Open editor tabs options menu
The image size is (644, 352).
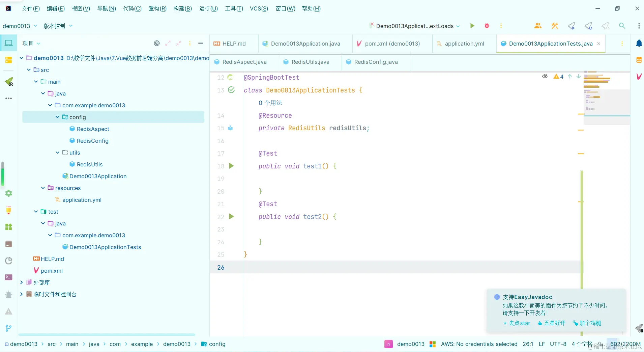coord(622,44)
